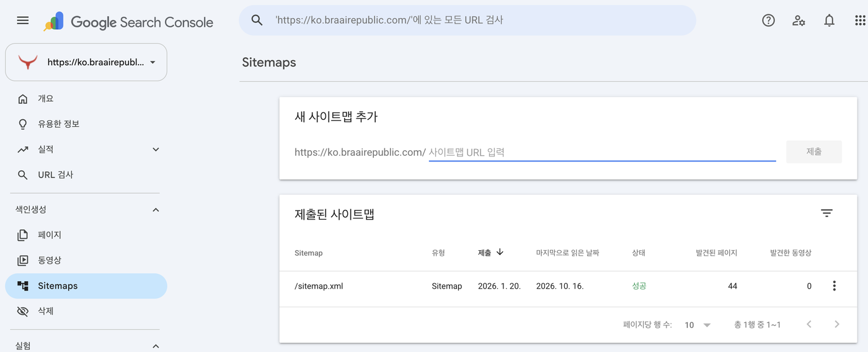868x352 pixels.
Task: Open user settings and permissions icon
Action: (799, 20)
